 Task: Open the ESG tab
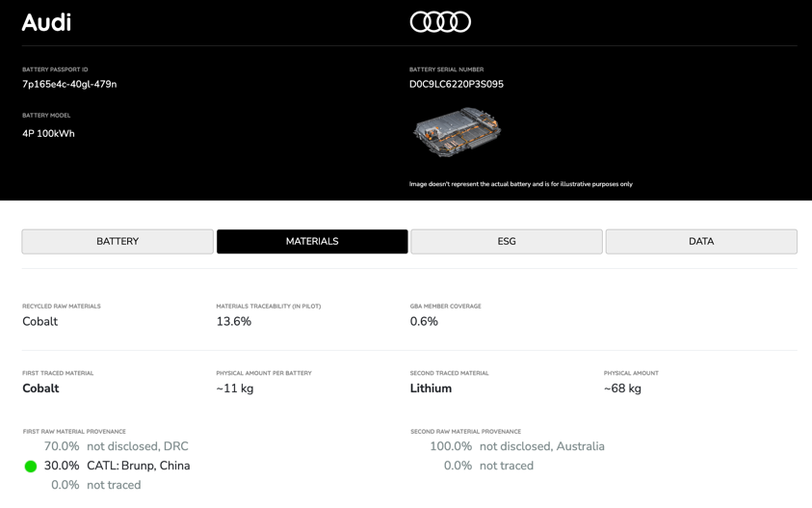(507, 242)
